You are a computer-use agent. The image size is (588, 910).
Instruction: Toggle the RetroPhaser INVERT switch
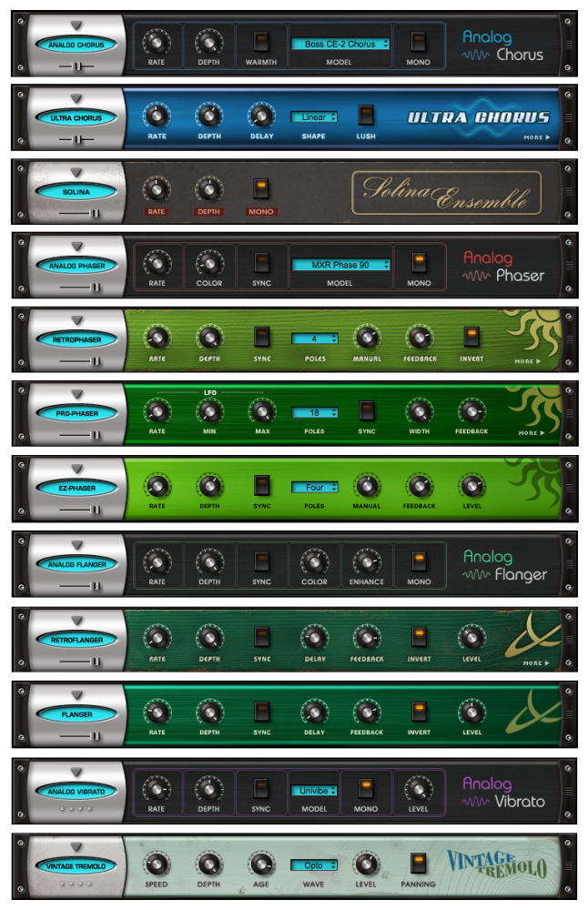click(x=471, y=337)
